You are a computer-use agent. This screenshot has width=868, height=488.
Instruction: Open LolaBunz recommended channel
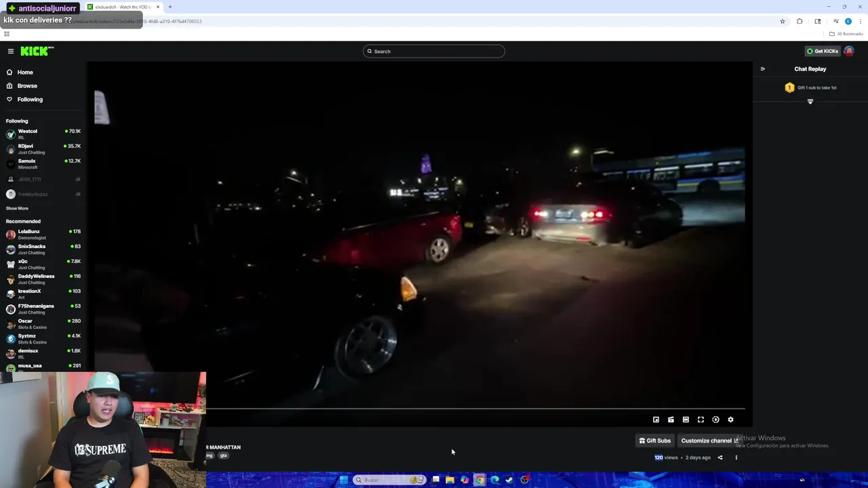point(43,235)
